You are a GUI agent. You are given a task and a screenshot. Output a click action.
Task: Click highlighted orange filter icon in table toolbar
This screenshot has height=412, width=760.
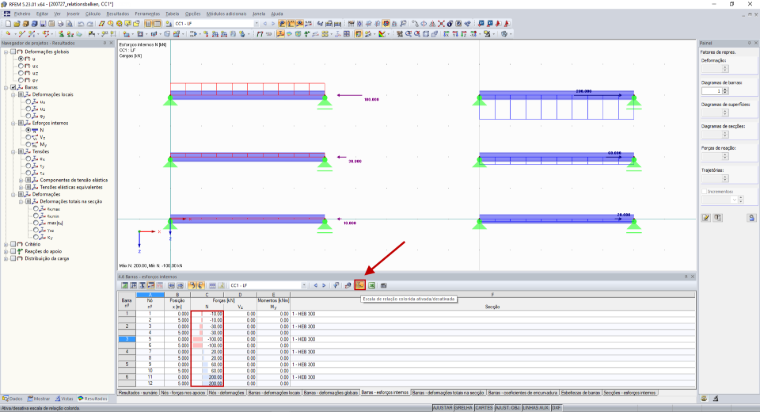click(x=192, y=285)
